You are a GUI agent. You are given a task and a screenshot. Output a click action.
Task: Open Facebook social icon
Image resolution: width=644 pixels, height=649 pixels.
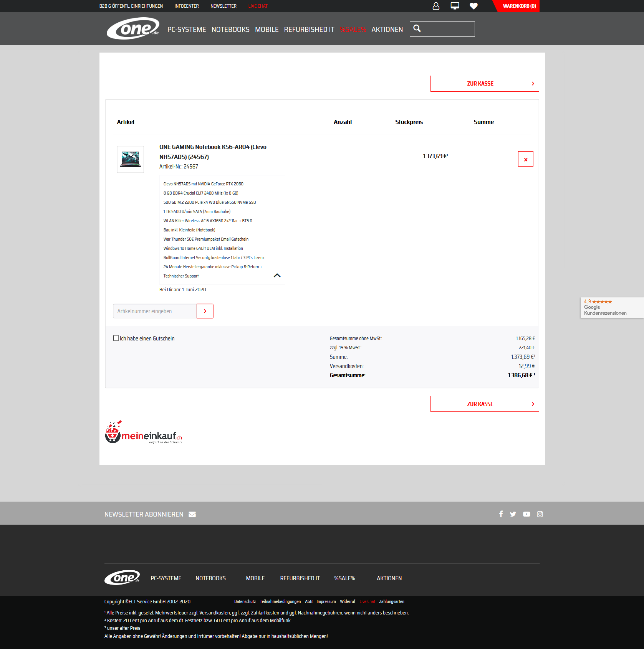coord(501,514)
